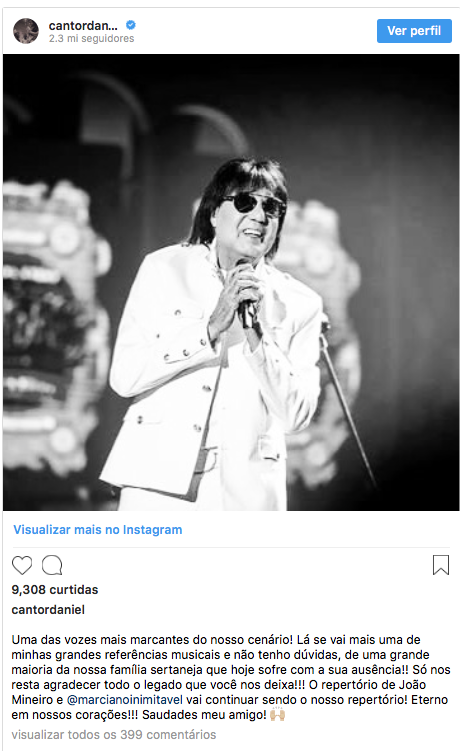Click the caption text starting Uma das vozes
The height and width of the screenshot is (751, 460).
pos(230,677)
